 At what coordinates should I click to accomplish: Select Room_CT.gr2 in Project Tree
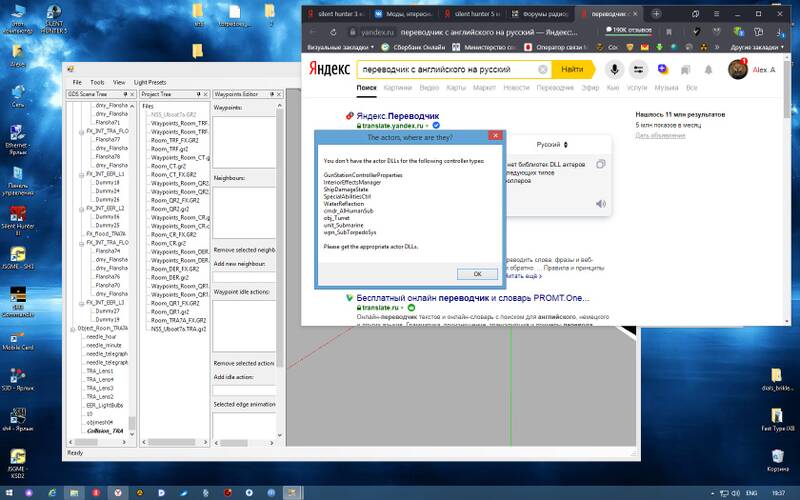tap(169, 166)
